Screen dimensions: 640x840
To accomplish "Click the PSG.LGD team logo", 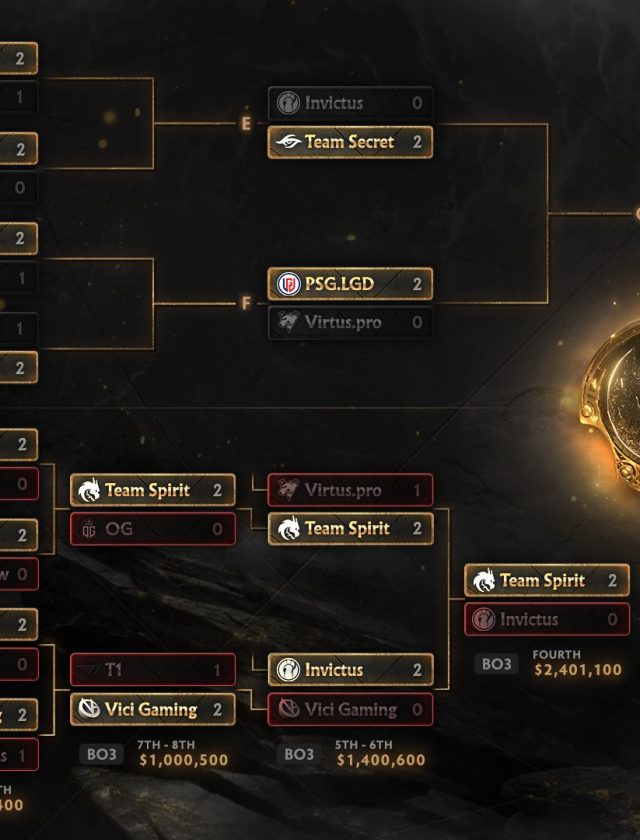I will [288, 284].
